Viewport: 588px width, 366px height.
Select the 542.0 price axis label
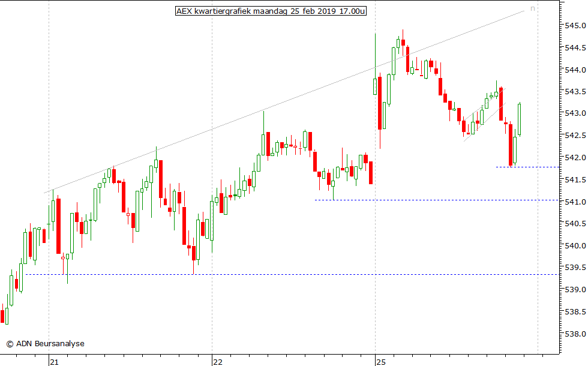tap(575, 157)
